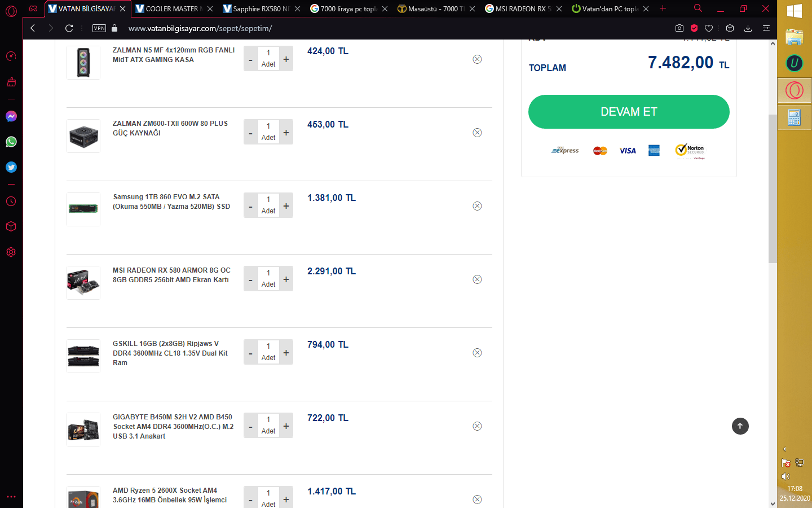Open GSKILL 16GB Ripjaws V product link
This screenshot has width=812, height=508.
click(170, 353)
